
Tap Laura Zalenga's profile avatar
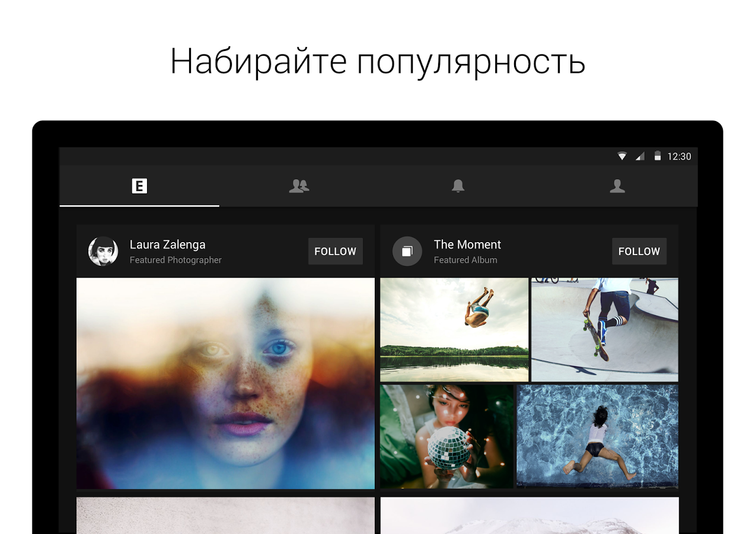(x=103, y=251)
